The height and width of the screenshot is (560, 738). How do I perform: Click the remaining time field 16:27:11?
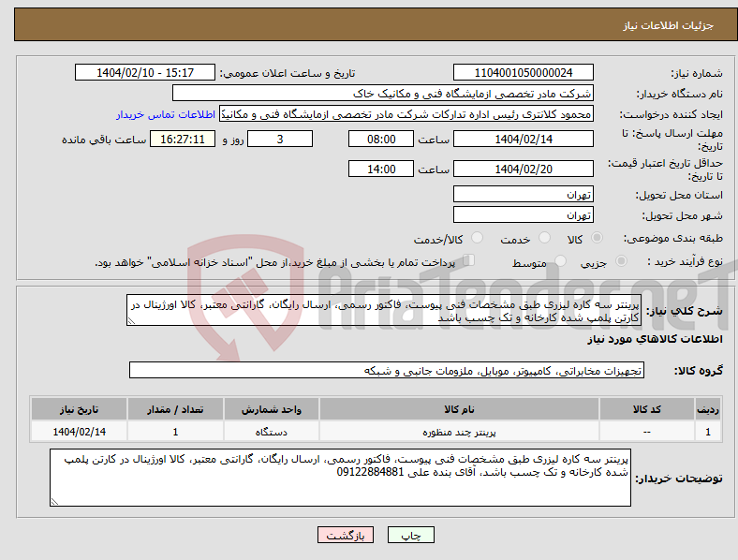pyautogui.click(x=182, y=139)
